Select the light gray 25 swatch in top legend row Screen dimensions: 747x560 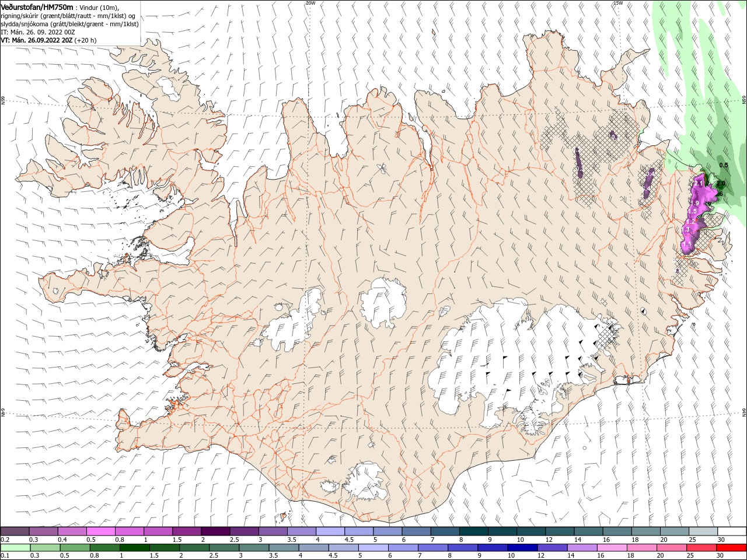pos(703,531)
